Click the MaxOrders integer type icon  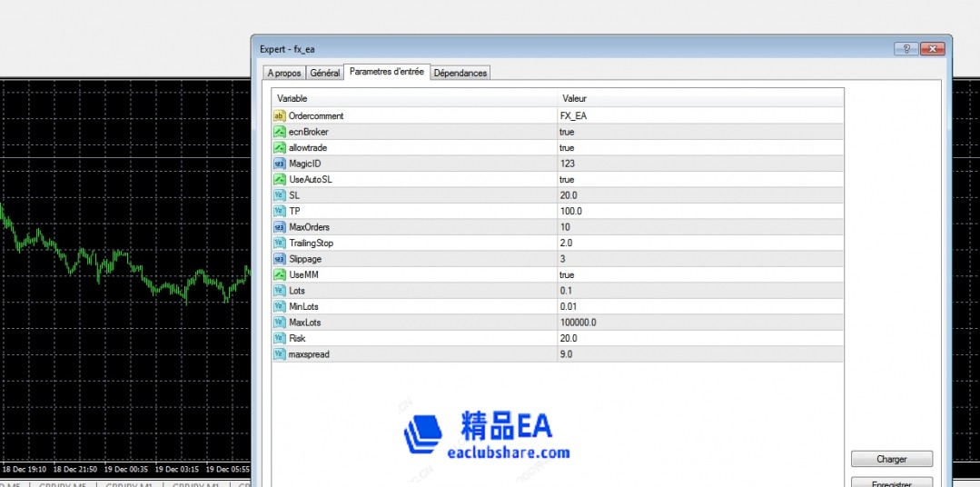pyautogui.click(x=280, y=227)
